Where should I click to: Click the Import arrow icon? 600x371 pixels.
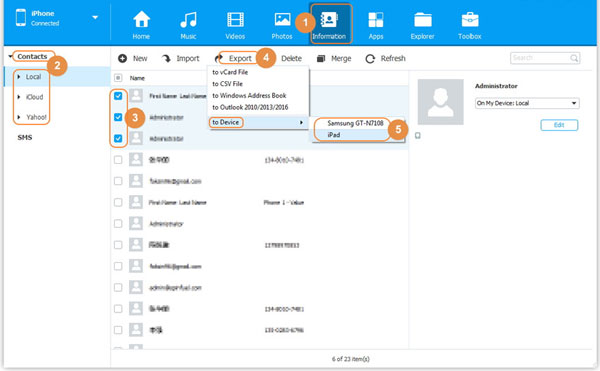click(166, 59)
